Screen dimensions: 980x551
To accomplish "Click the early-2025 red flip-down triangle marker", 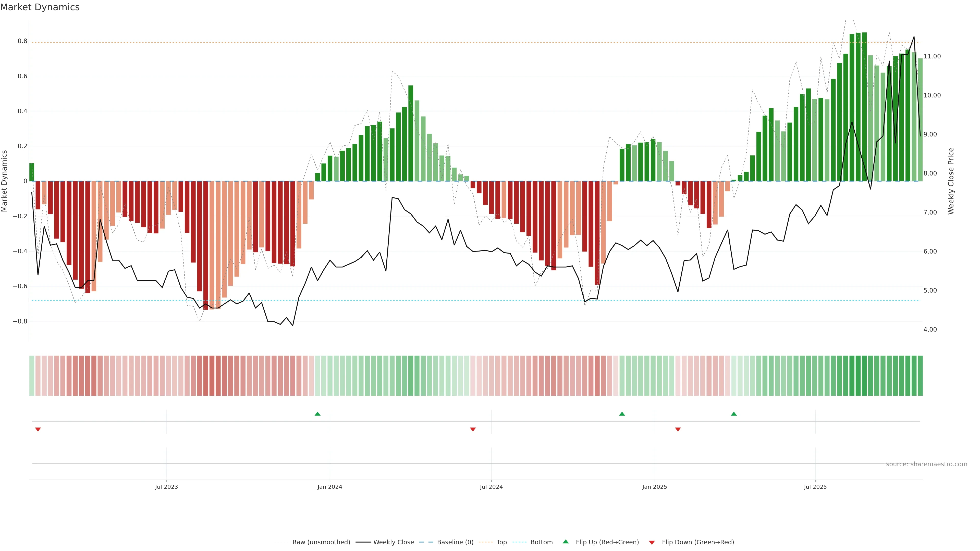I will click(678, 429).
